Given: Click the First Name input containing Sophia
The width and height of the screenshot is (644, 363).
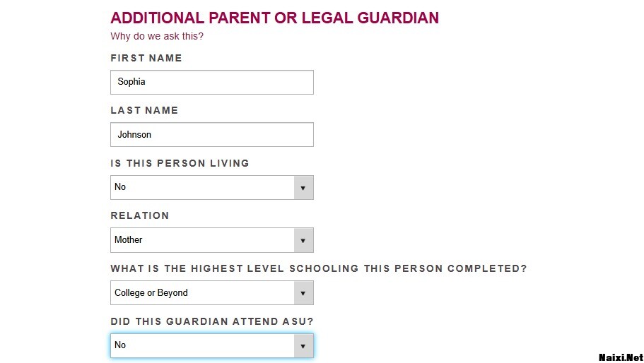Looking at the screenshot, I should [211, 82].
